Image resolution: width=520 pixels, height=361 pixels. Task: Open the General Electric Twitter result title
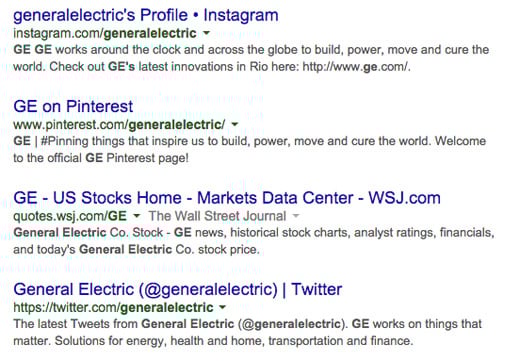pos(177,289)
